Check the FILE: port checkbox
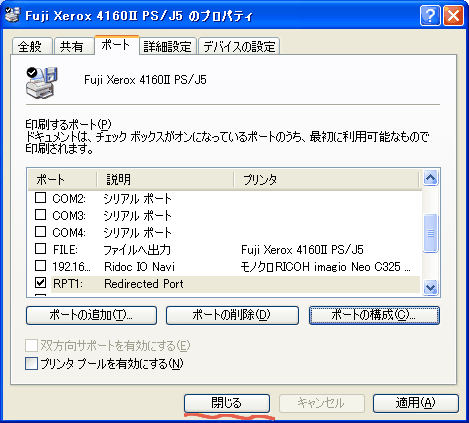469x423 pixels. 41,249
